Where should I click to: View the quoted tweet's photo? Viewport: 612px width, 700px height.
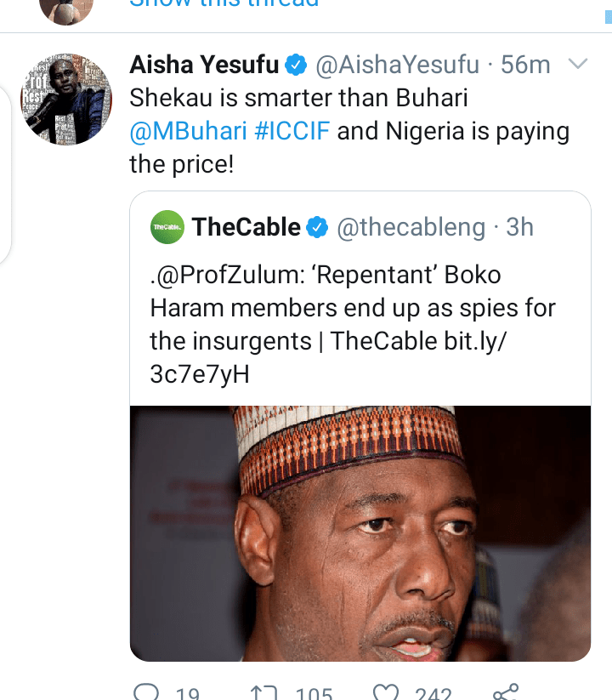360,532
